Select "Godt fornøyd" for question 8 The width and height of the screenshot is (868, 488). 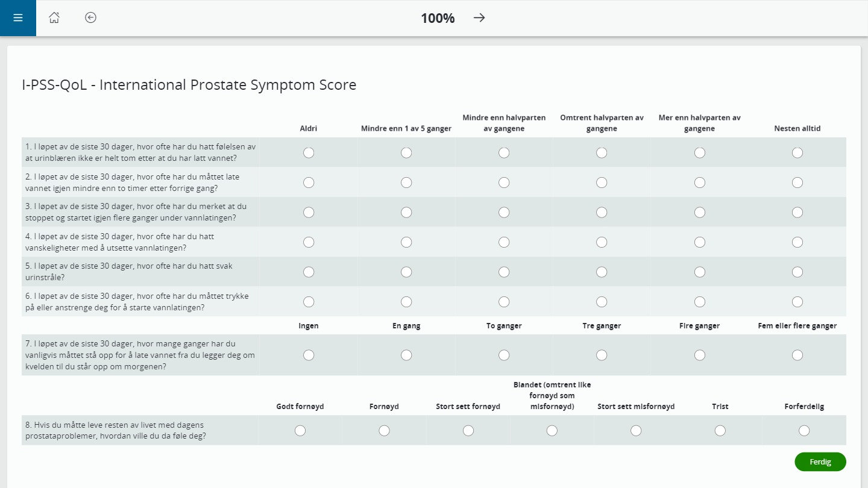coord(300,430)
